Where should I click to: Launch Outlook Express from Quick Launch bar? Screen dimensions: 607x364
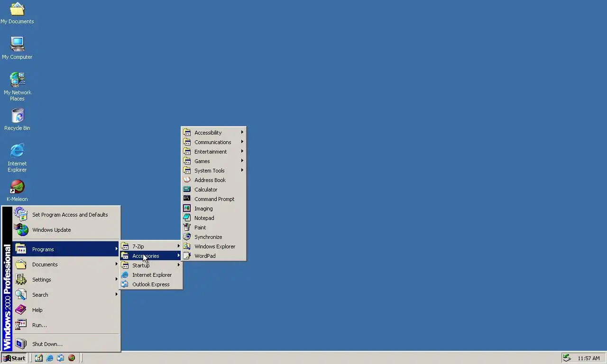coord(60,358)
